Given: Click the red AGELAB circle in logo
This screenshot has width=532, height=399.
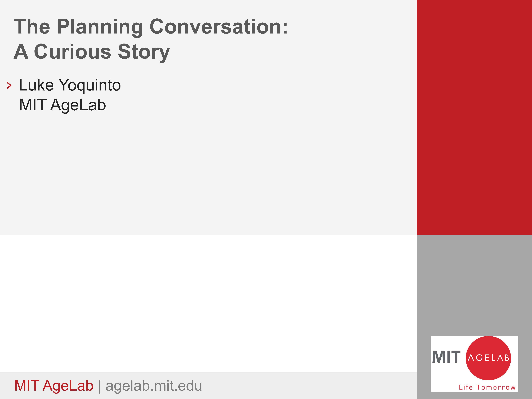Looking at the screenshot, I should pyautogui.click(x=488, y=358).
